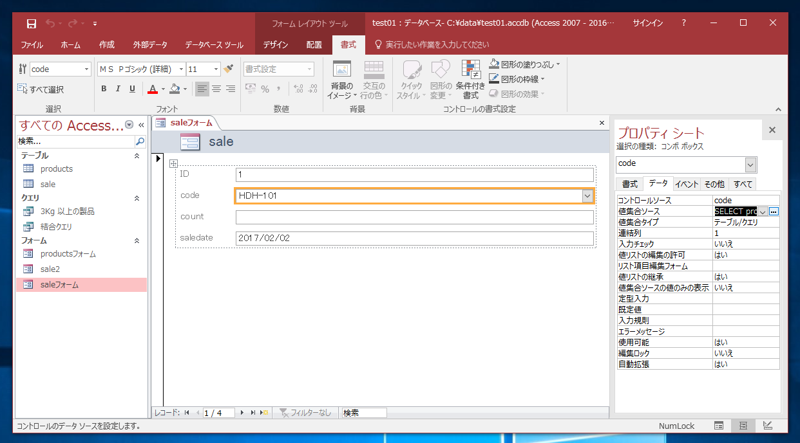Click the Redo arrow icon
The height and width of the screenshot is (443, 800).
click(72, 23)
